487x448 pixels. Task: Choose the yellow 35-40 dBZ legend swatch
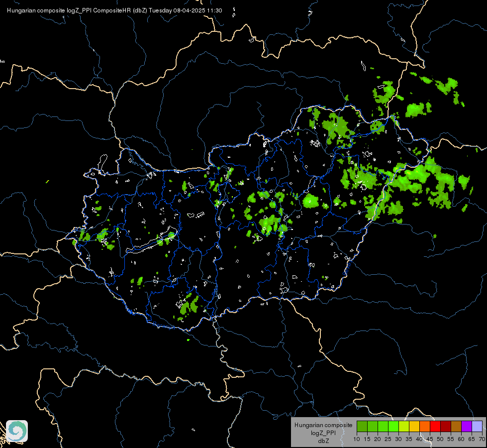click(x=414, y=426)
